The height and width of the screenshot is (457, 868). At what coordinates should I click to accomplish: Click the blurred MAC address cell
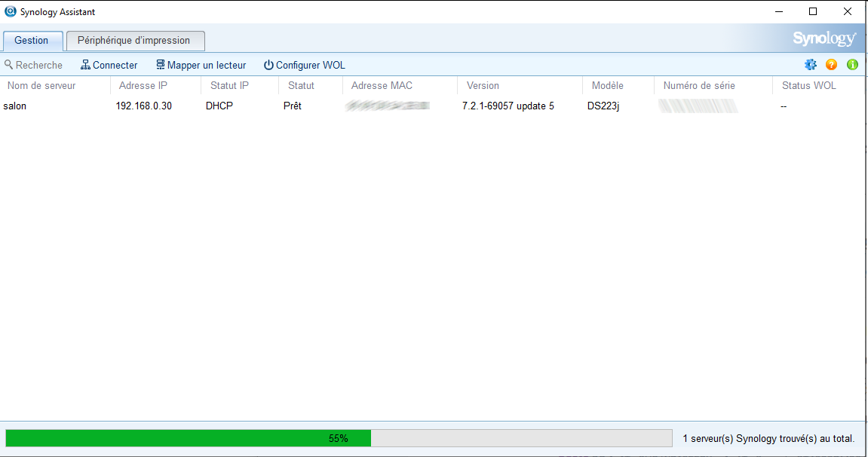pos(388,106)
